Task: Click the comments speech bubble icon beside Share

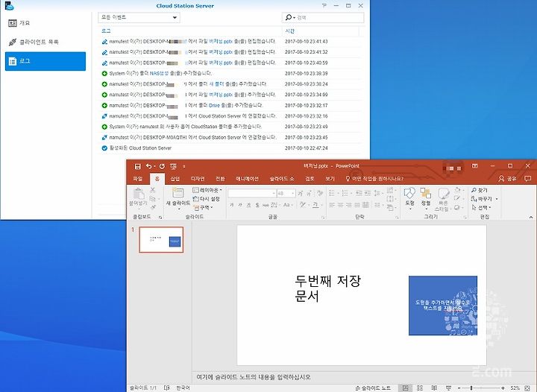Action: 528,179
